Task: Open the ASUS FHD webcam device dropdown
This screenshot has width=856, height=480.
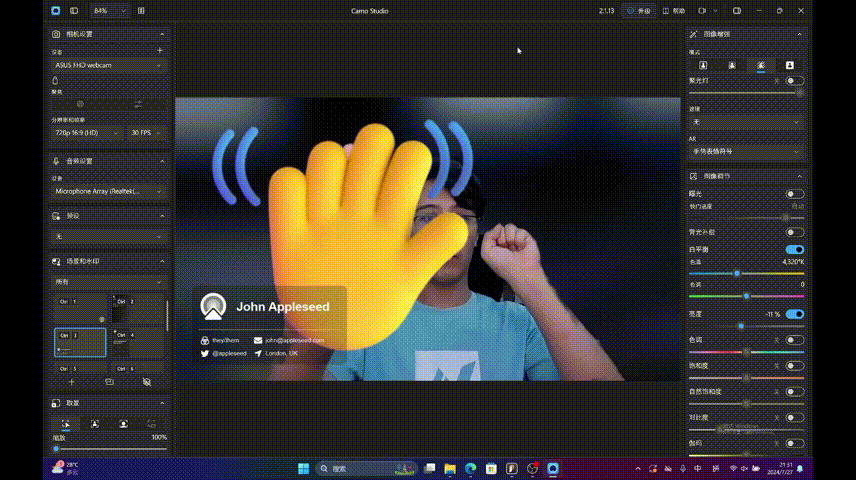Action: click(x=109, y=65)
